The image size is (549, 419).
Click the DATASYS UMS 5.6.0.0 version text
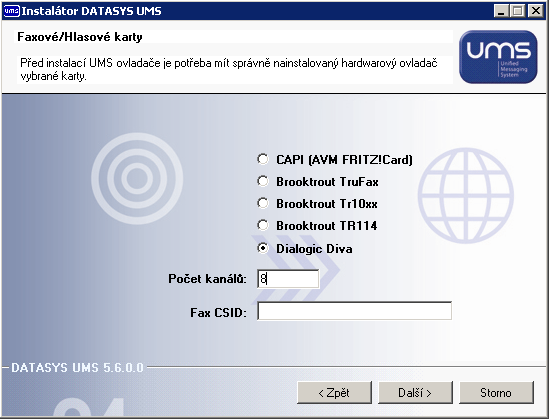[x=77, y=368]
